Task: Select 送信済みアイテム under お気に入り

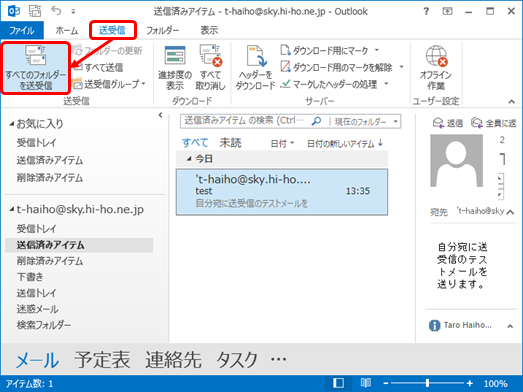Action: point(50,160)
